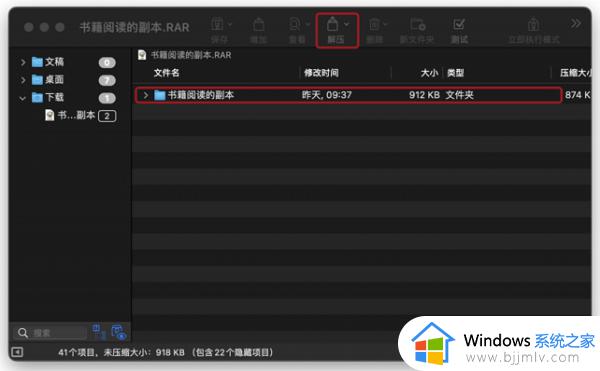Screen dimensions: 600x371
Task: Sort by the 压缩大小 column header
Action: point(576,73)
